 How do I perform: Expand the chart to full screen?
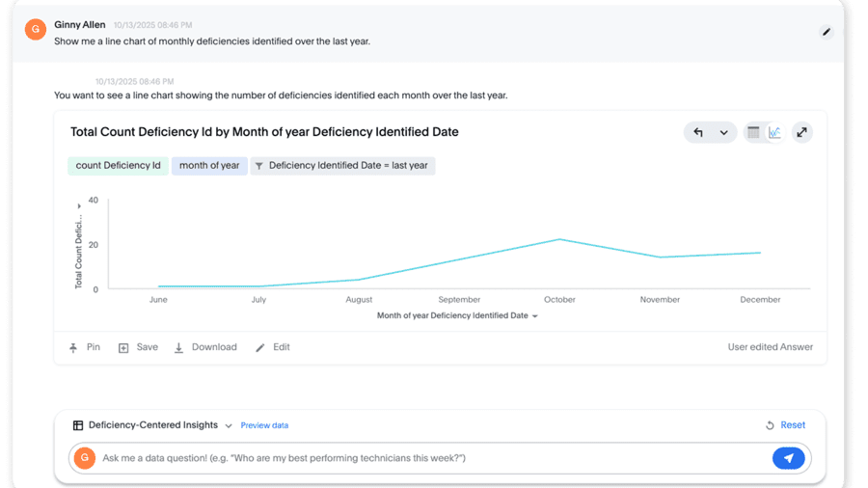(801, 132)
